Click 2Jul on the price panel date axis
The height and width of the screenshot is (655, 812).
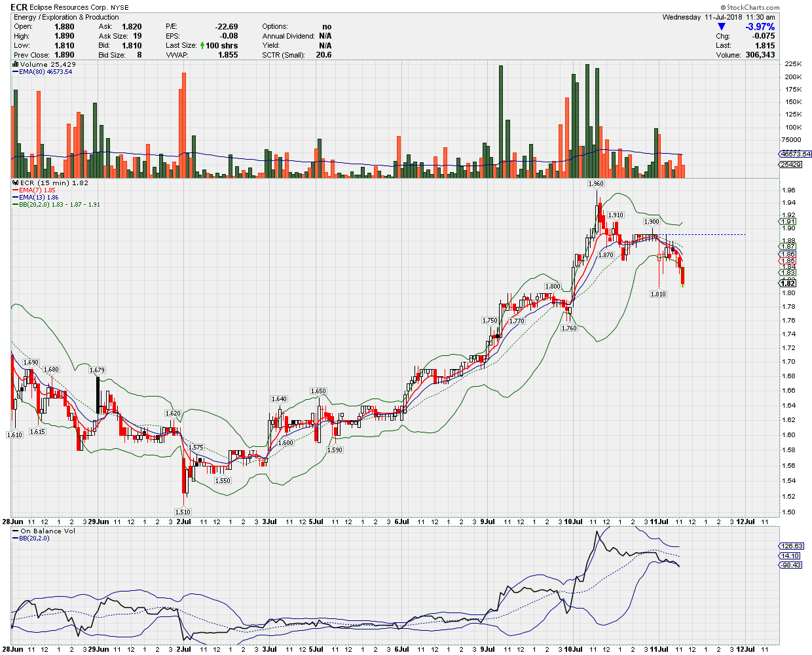183,522
